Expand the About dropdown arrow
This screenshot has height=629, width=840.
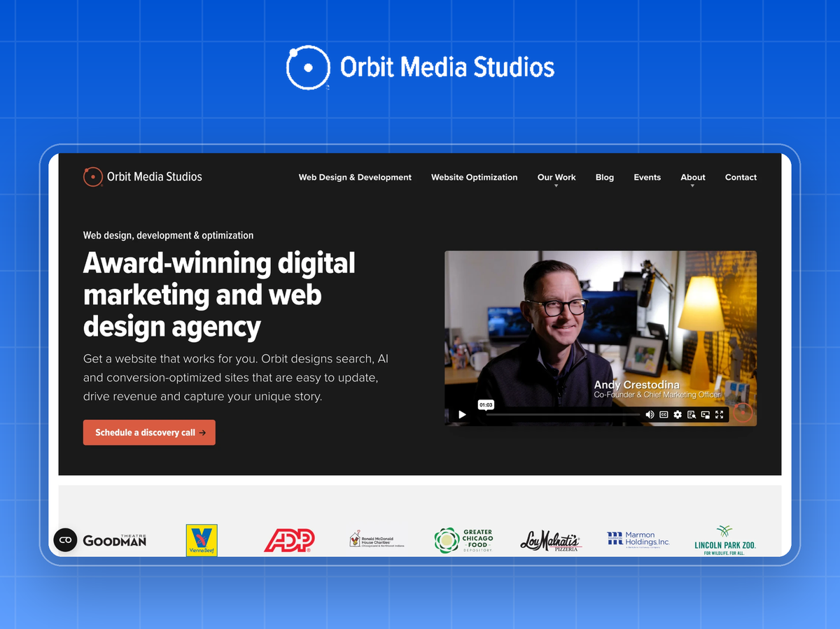pyautogui.click(x=693, y=186)
